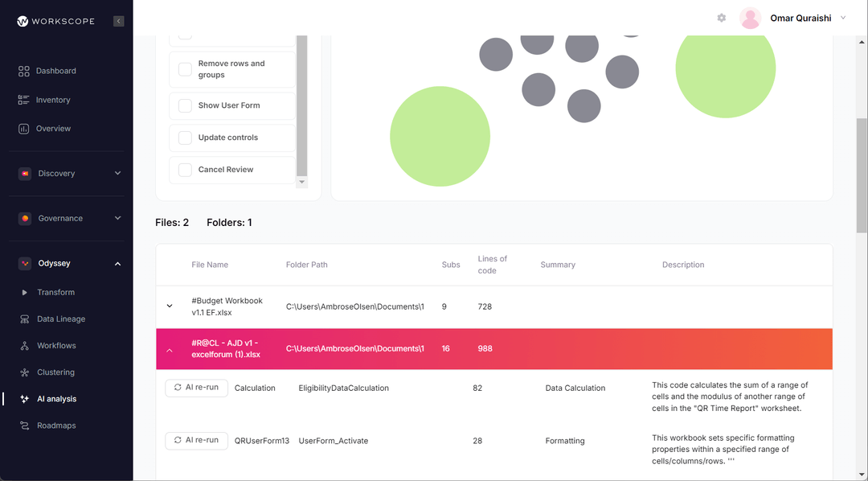This screenshot has width=868, height=481.
Task: Expand the Governance section chevron
Action: (117, 217)
